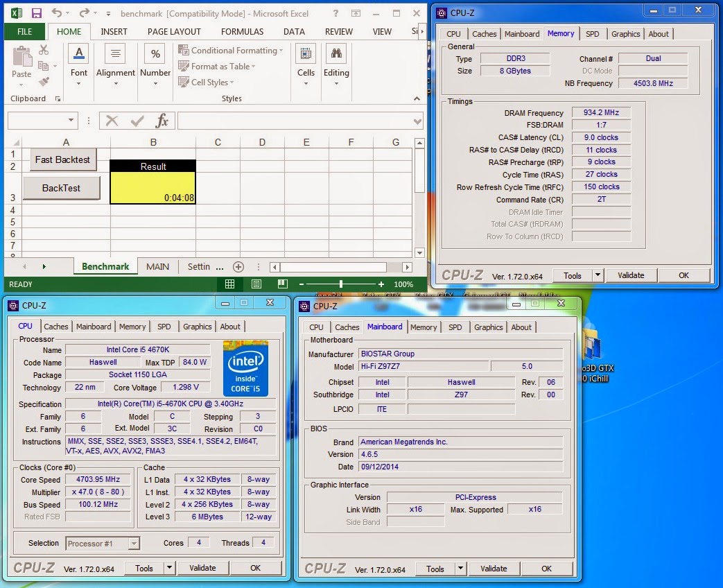Open the Customize Quick Access Toolbar arrow
Screen dimensions: 723x588
(108, 14)
